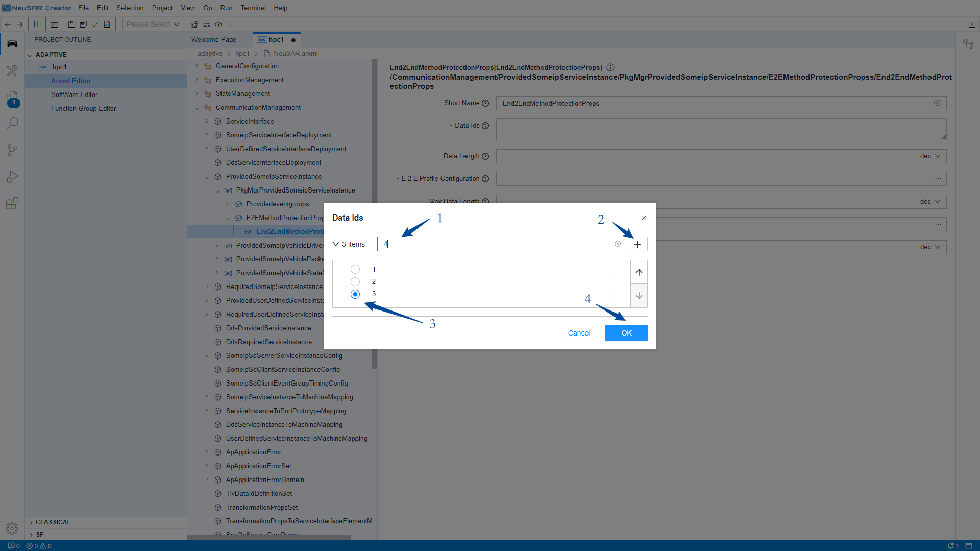
Task: Clear the Data Ids input field text
Action: tap(617, 244)
